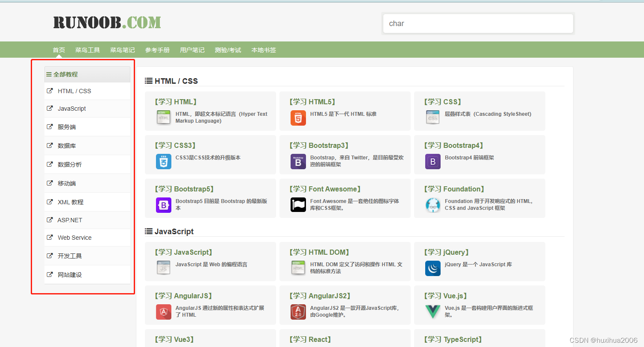The image size is (644, 347).
Task: Open the 用户笔记 nav item
Action: 192,50
